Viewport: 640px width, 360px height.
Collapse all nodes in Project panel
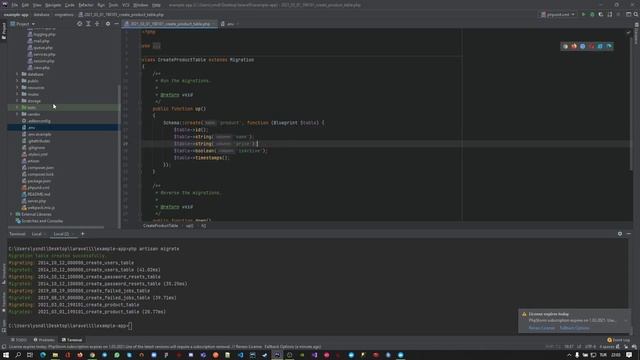[x=97, y=24]
